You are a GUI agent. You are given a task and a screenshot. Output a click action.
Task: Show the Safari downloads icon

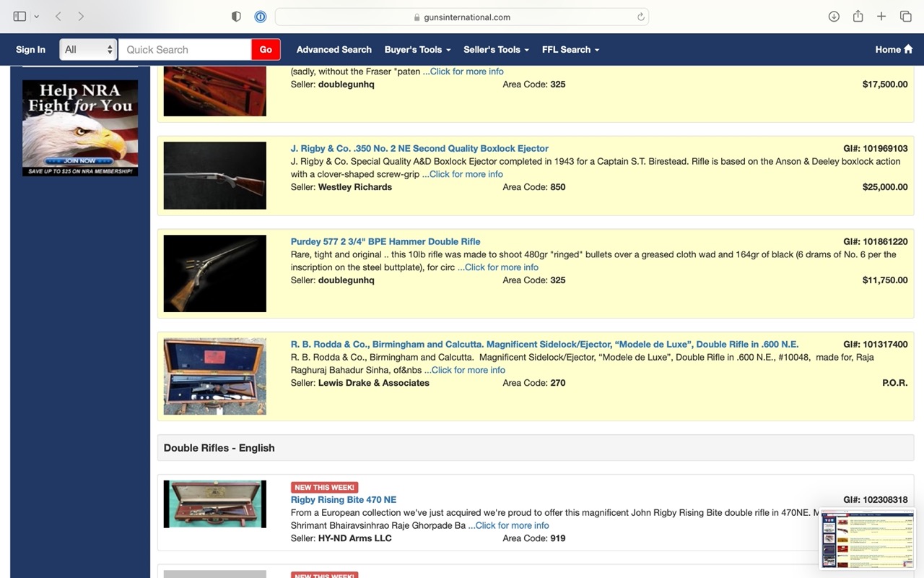tap(834, 16)
